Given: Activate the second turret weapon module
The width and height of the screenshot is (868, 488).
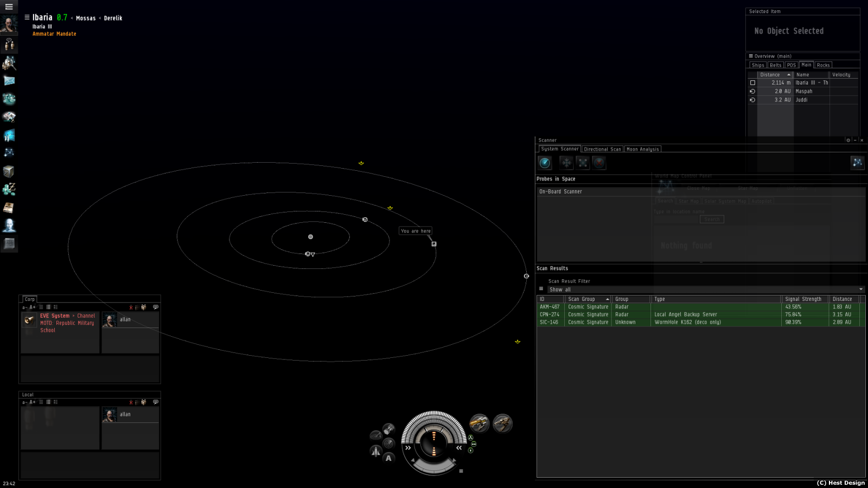Looking at the screenshot, I should 502,423.
